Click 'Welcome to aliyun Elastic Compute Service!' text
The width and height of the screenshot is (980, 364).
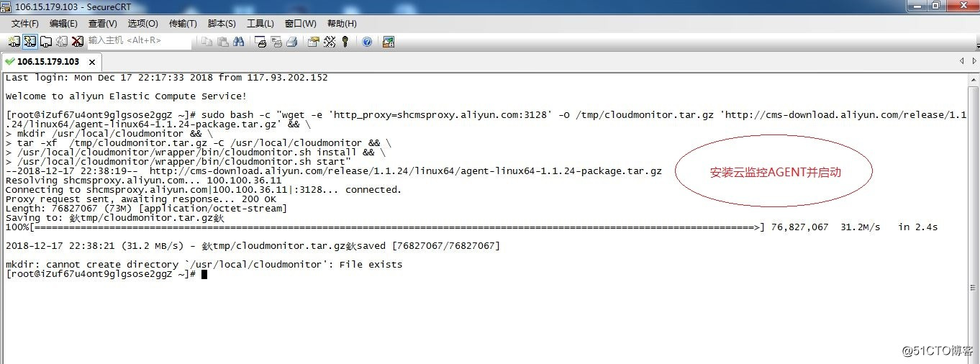(126, 96)
